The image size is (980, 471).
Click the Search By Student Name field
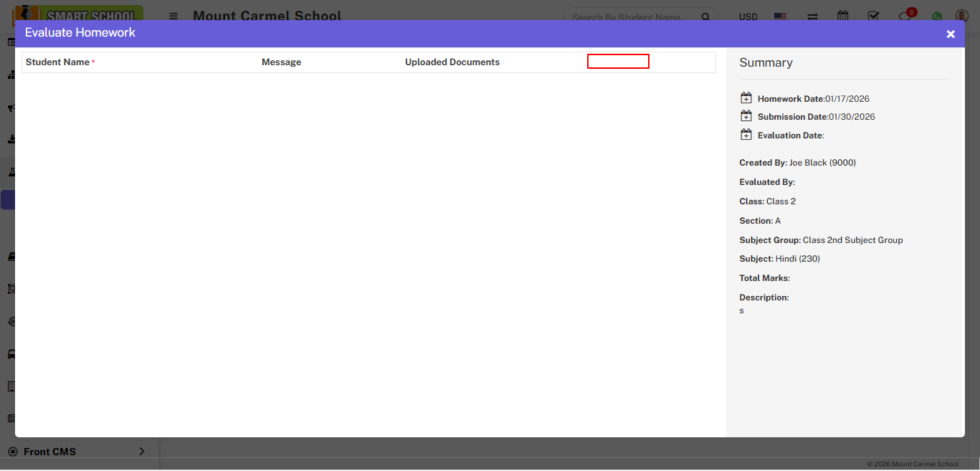click(x=631, y=16)
